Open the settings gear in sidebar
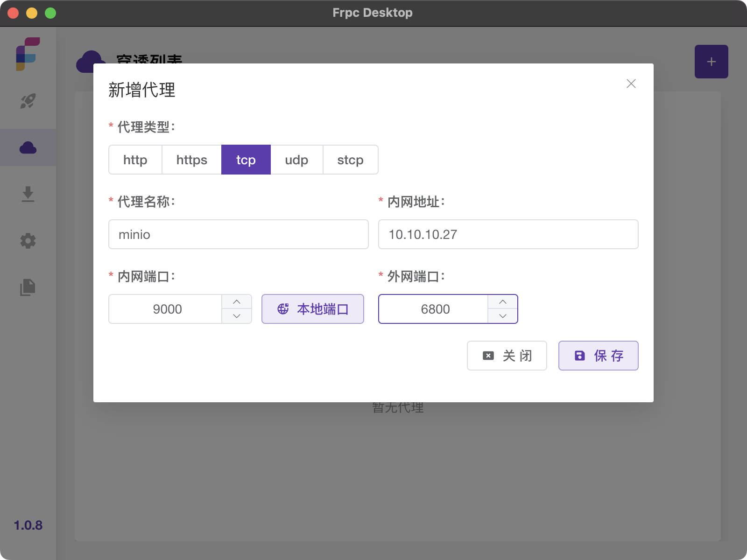The image size is (747, 560). point(28,241)
